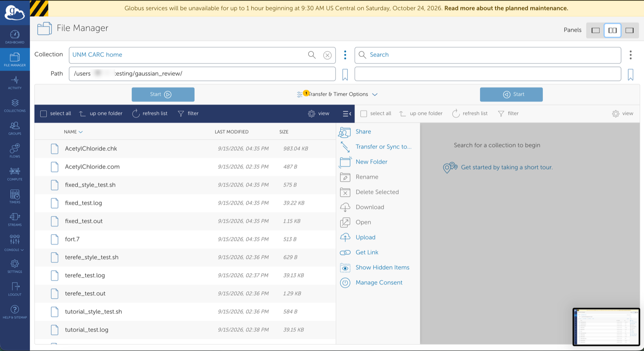Open left panel filter
This screenshot has height=351, width=644.
(188, 114)
